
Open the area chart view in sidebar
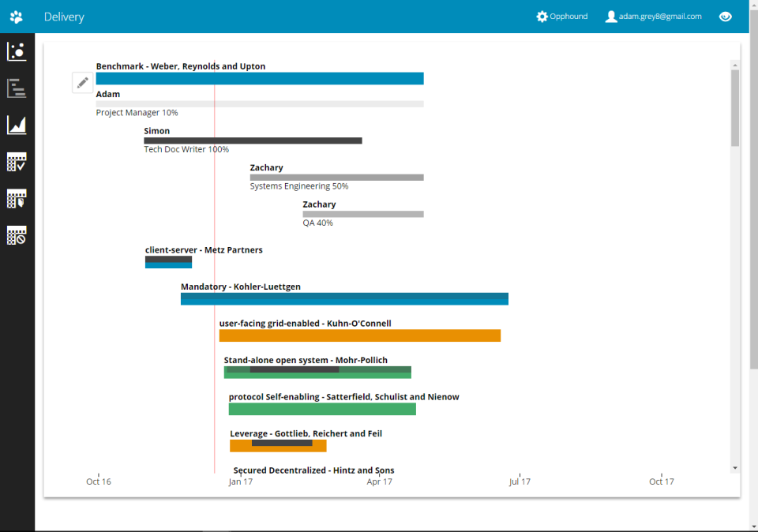(x=17, y=125)
